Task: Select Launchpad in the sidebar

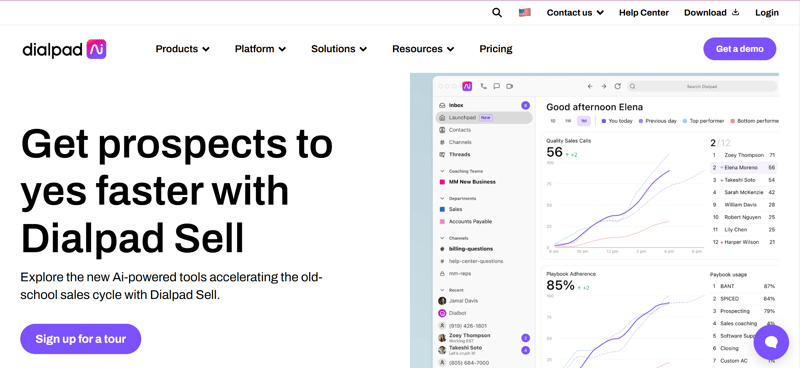Action: tap(484, 117)
